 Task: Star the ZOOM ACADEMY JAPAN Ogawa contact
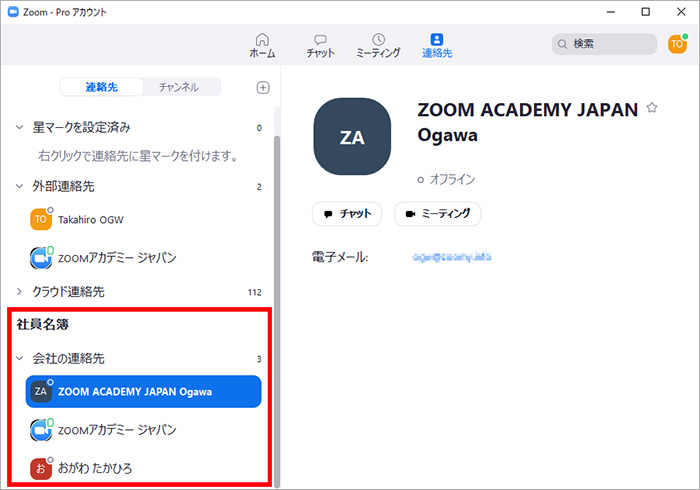coord(652,108)
